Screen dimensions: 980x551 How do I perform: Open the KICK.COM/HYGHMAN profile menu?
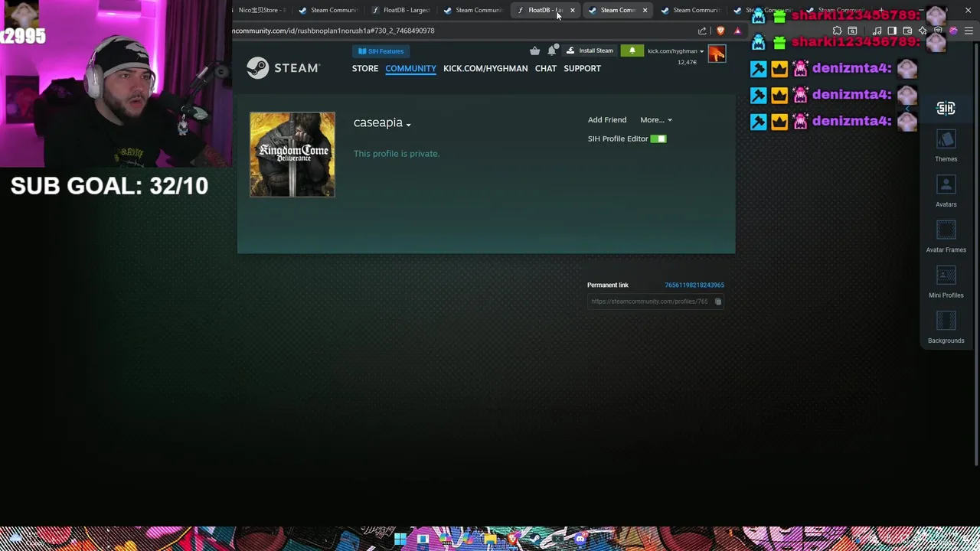click(485, 68)
